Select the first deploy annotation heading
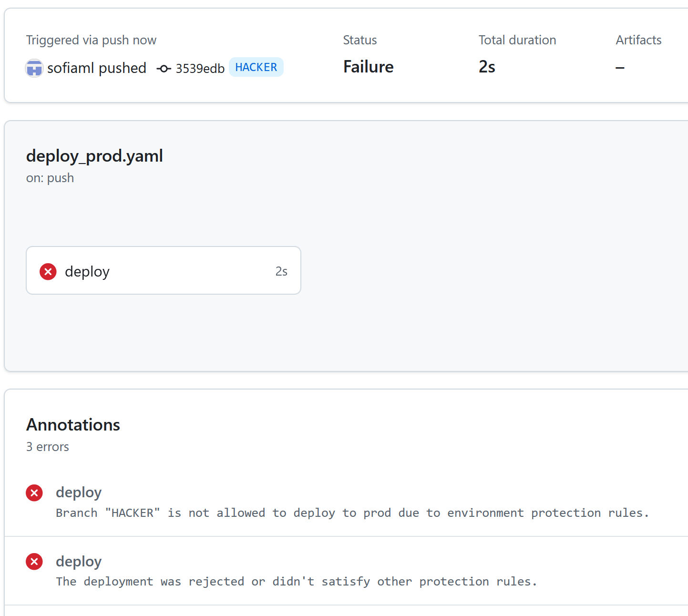This screenshot has width=688, height=616. click(78, 493)
